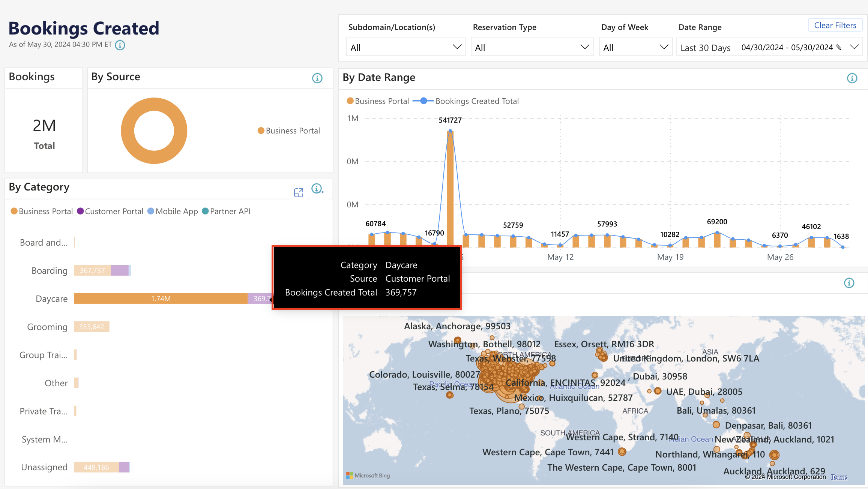
Task: Click the Boarding purple Customer Portal segment
Action: (x=120, y=270)
